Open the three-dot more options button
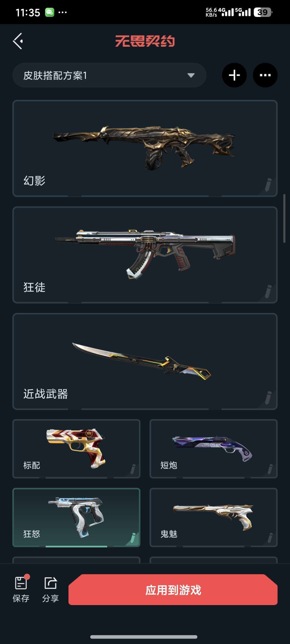 click(265, 75)
